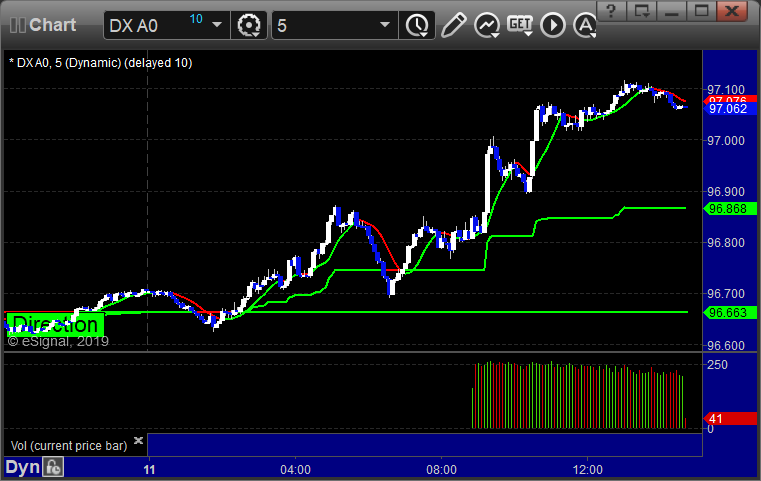Start bar replay with play icon

553,25
